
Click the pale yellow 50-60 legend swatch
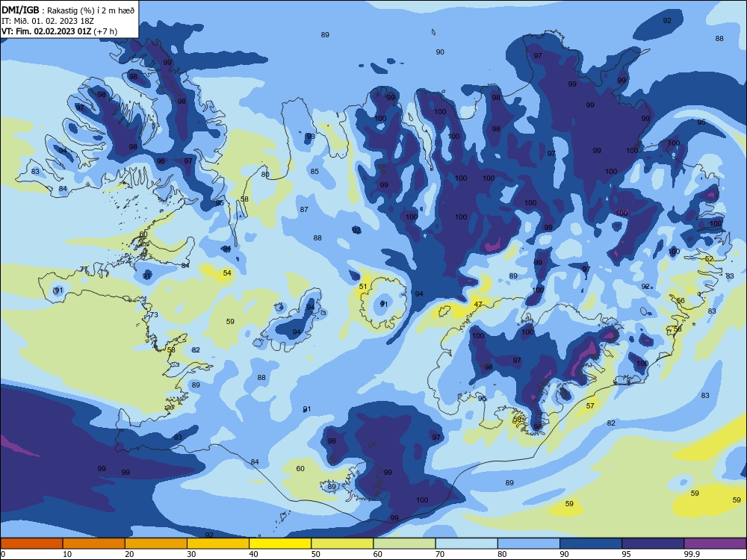click(x=342, y=544)
